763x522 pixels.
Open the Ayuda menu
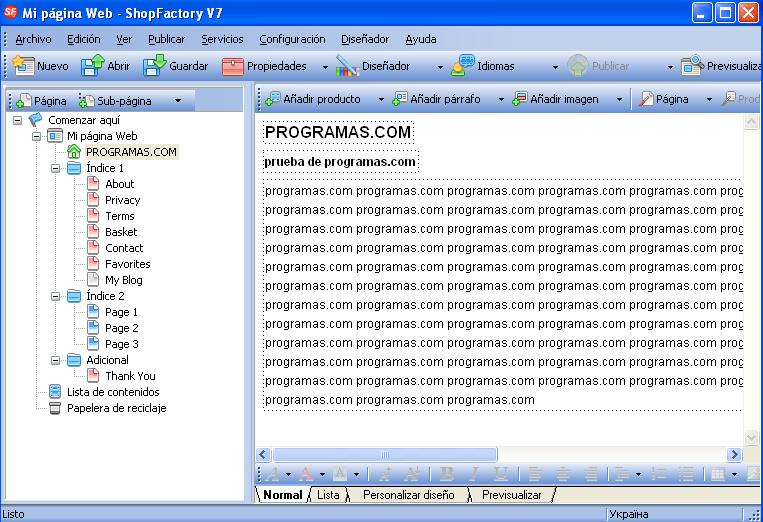(420, 39)
